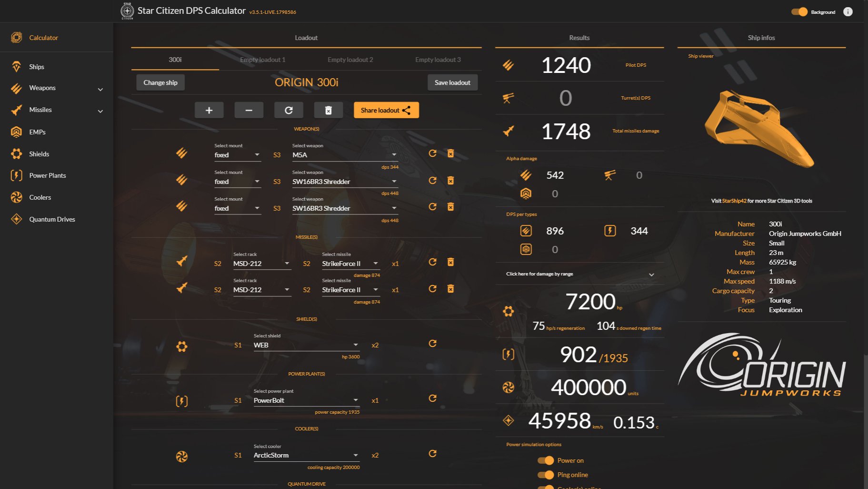The image size is (868, 489).
Task: Click the quantum speed value 45958
Action: (559, 421)
